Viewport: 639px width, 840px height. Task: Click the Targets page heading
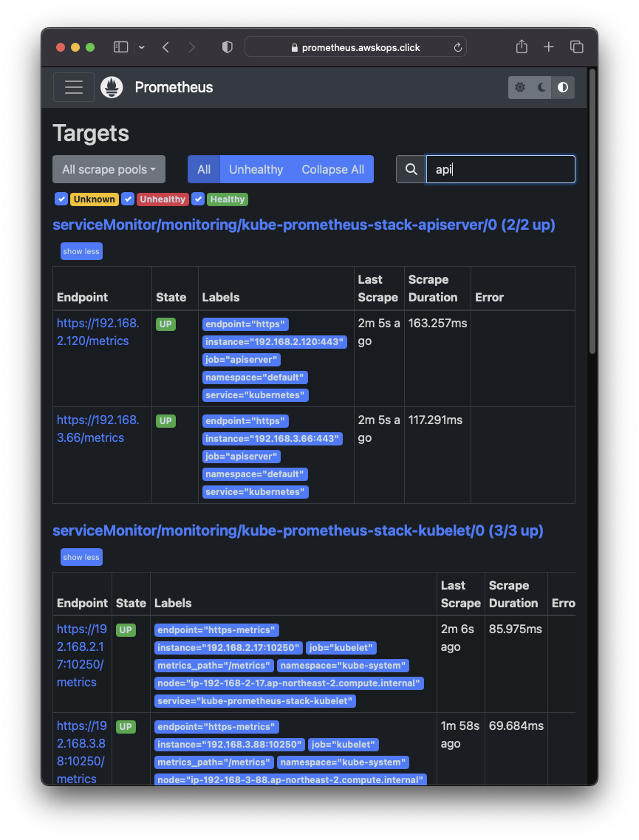tap(91, 134)
